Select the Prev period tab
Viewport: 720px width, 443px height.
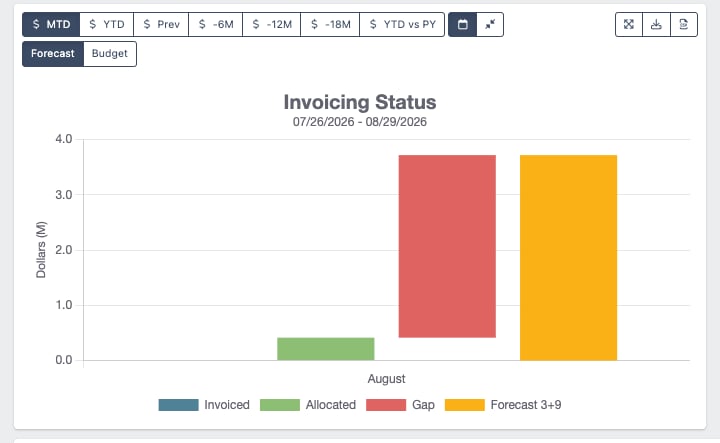point(161,24)
